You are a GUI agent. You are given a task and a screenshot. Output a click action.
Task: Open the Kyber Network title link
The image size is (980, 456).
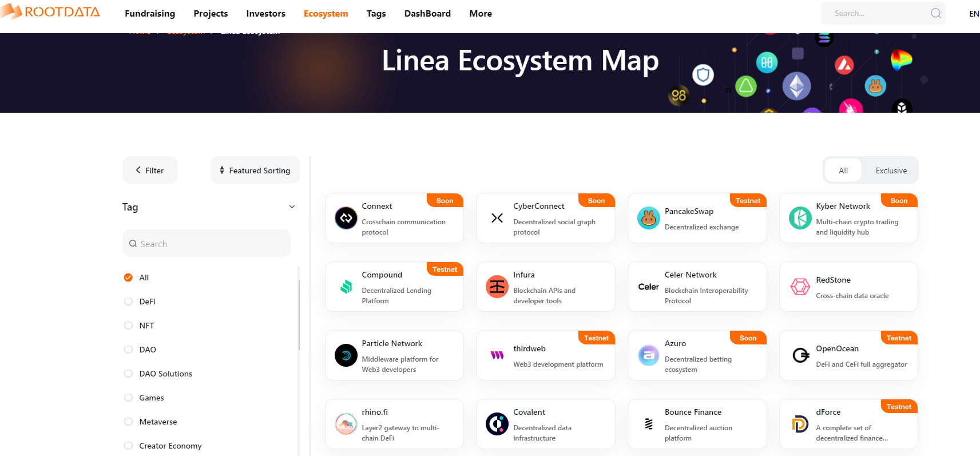coord(843,206)
